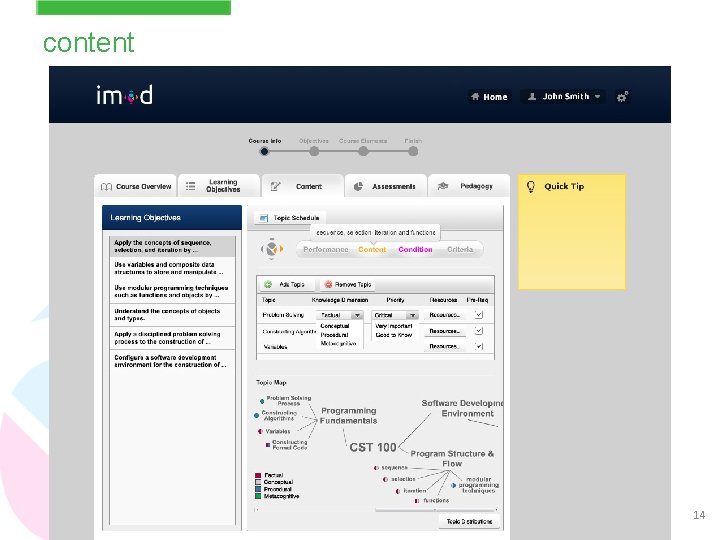Viewport: 720px width, 540px height.
Task: Click the list icon on Learning Objectives tab
Action: [190, 186]
